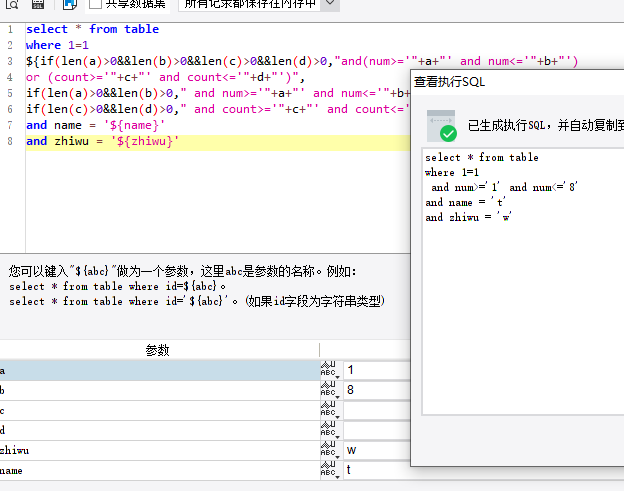
Task: Click the blue save-document toolbar icon
Action: coord(69,4)
